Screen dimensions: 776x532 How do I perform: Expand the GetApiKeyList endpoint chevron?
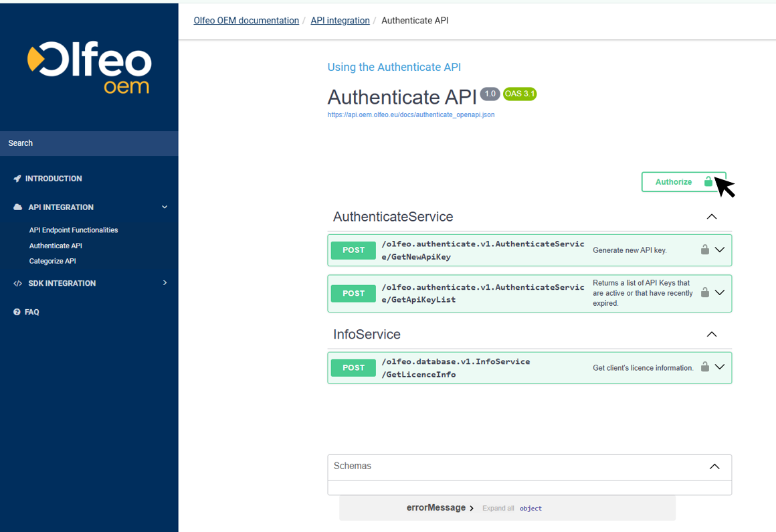tap(720, 292)
